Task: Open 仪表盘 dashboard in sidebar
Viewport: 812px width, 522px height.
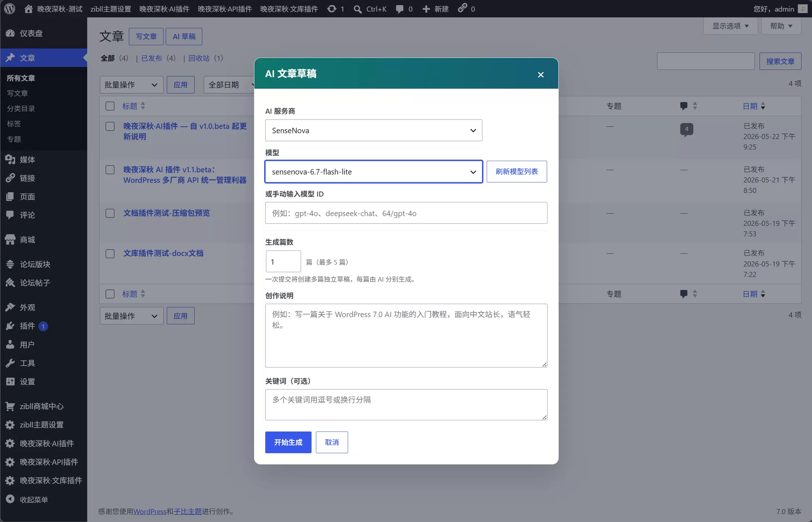Action: click(43, 33)
